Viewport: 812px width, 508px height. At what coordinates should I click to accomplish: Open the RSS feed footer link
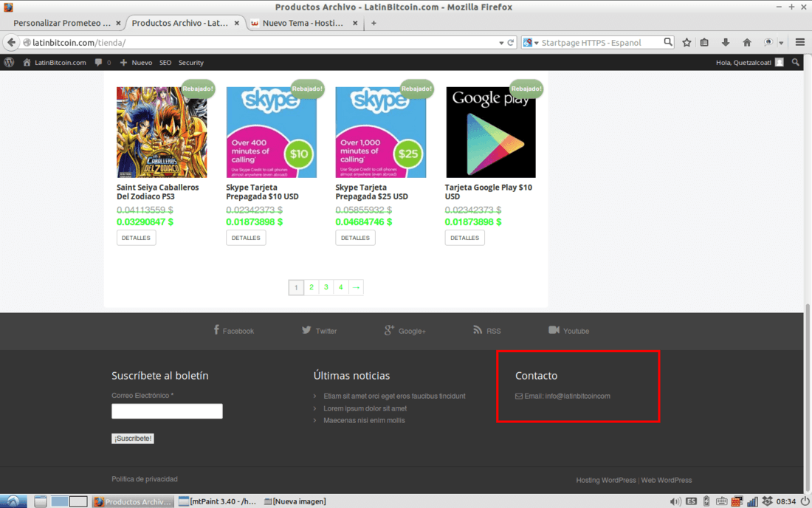point(486,330)
